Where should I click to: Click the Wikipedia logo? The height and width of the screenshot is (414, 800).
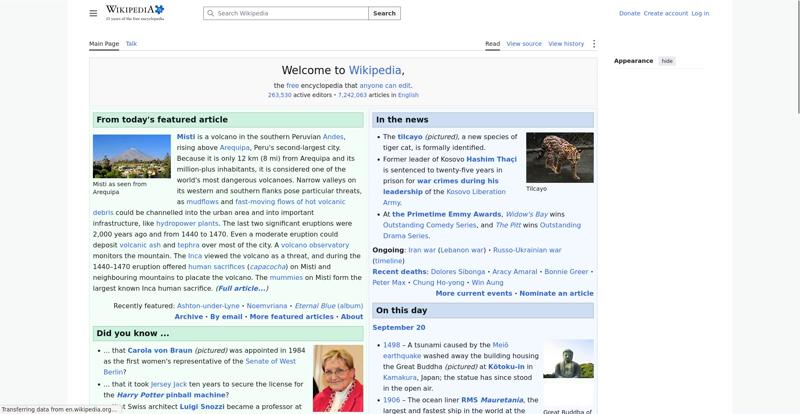(x=135, y=13)
